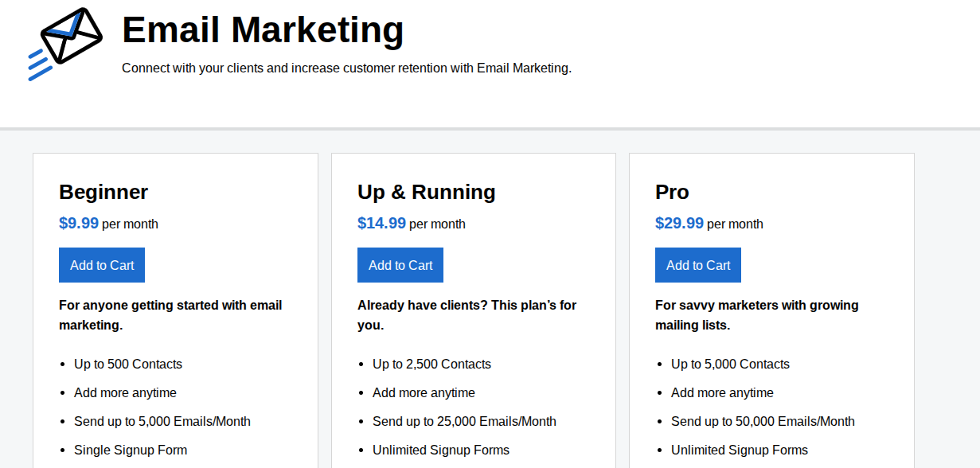
Task: Click the Email Marketing page heading
Action: click(261, 30)
